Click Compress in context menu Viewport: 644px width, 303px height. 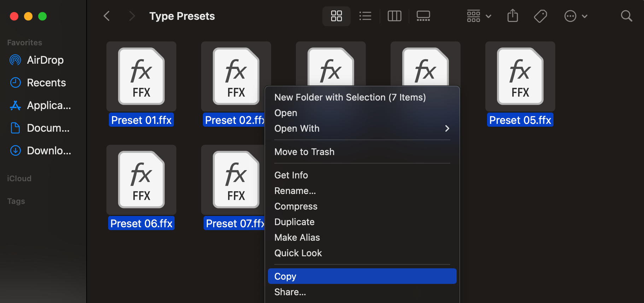(296, 206)
